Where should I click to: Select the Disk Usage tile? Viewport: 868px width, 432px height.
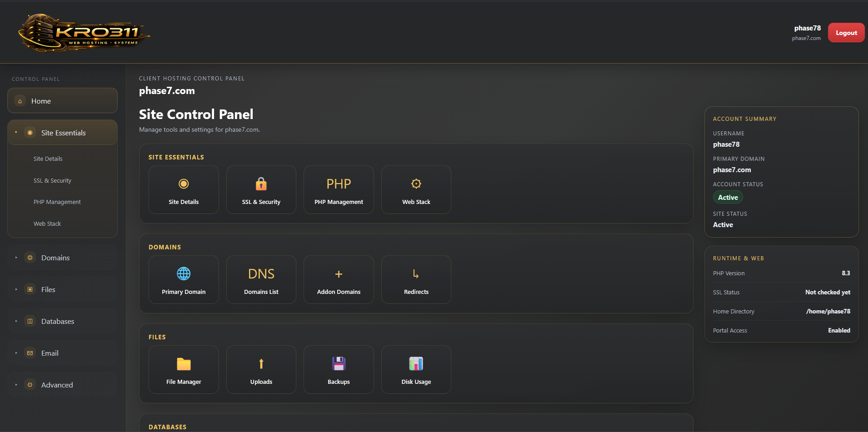(416, 369)
